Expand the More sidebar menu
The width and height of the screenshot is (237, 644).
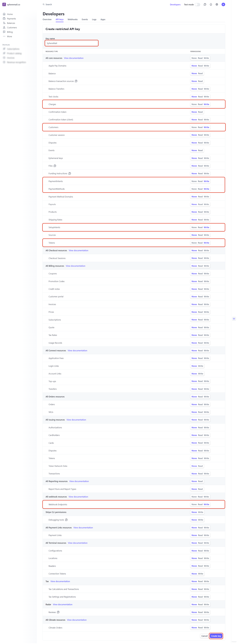click(x=9, y=36)
